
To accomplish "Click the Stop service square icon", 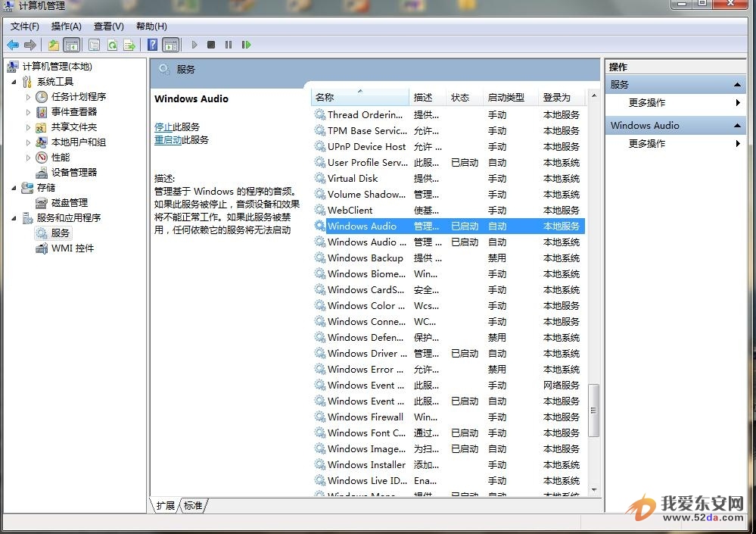I will [x=210, y=45].
